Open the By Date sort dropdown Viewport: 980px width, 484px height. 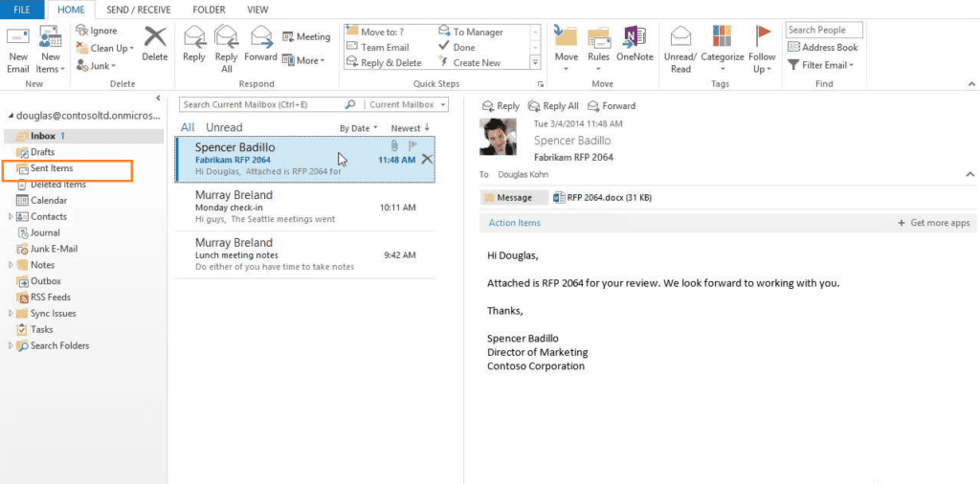pos(359,128)
